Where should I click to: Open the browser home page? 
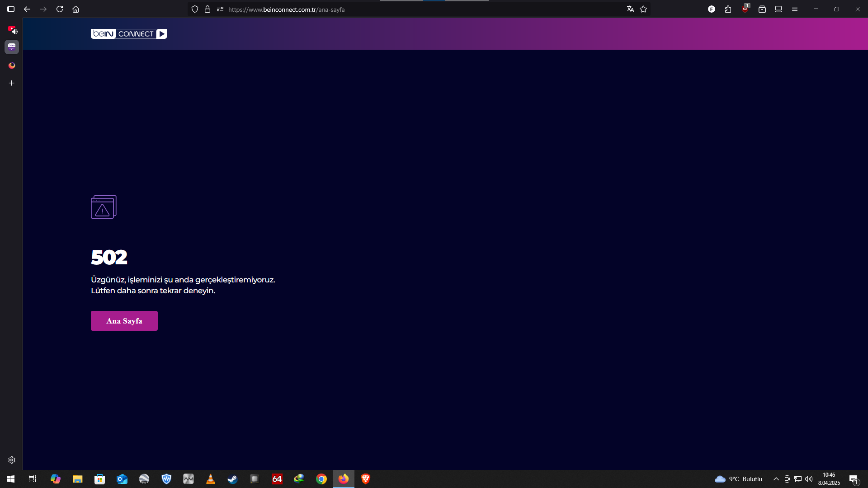coord(75,9)
